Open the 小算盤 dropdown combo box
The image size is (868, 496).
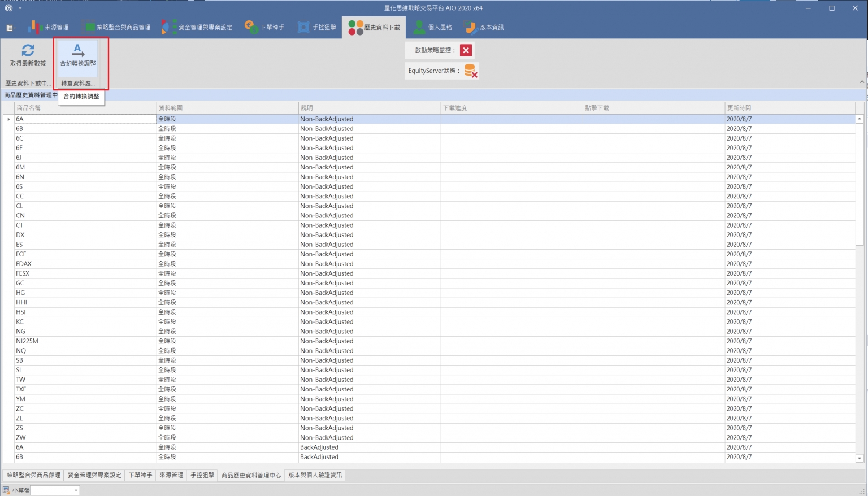click(76, 490)
